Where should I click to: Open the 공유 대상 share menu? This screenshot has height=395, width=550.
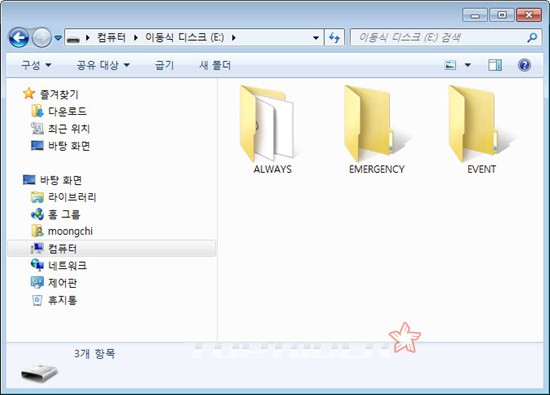pyautogui.click(x=103, y=65)
